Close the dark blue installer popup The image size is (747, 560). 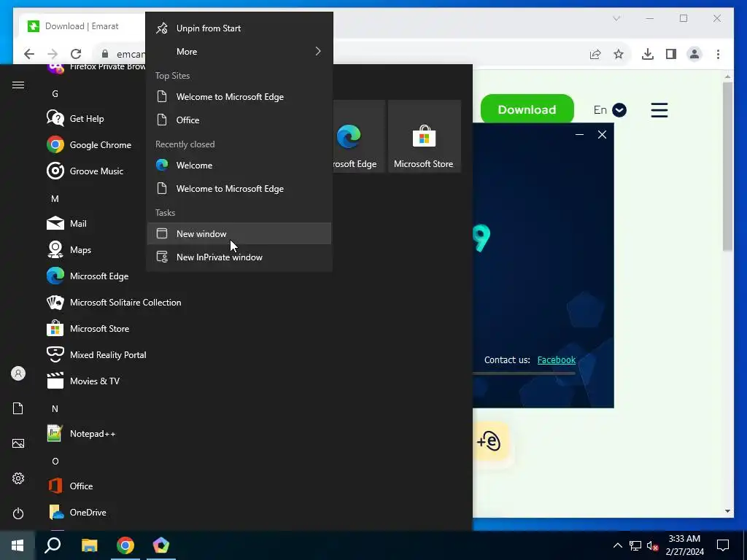coord(602,135)
